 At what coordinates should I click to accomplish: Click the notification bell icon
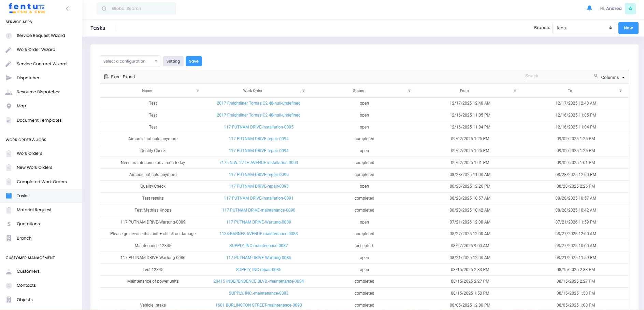click(589, 8)
